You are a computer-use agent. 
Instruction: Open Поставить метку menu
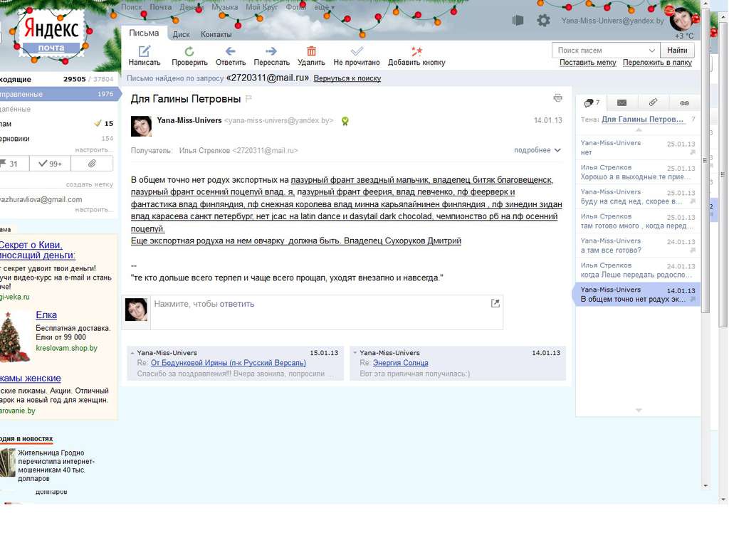click(587, 63)
